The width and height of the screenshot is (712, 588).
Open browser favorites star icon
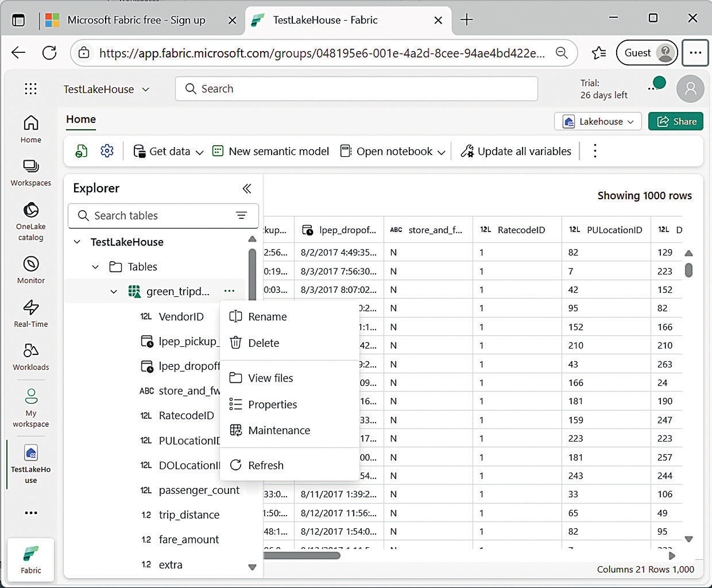click(599, 53)
